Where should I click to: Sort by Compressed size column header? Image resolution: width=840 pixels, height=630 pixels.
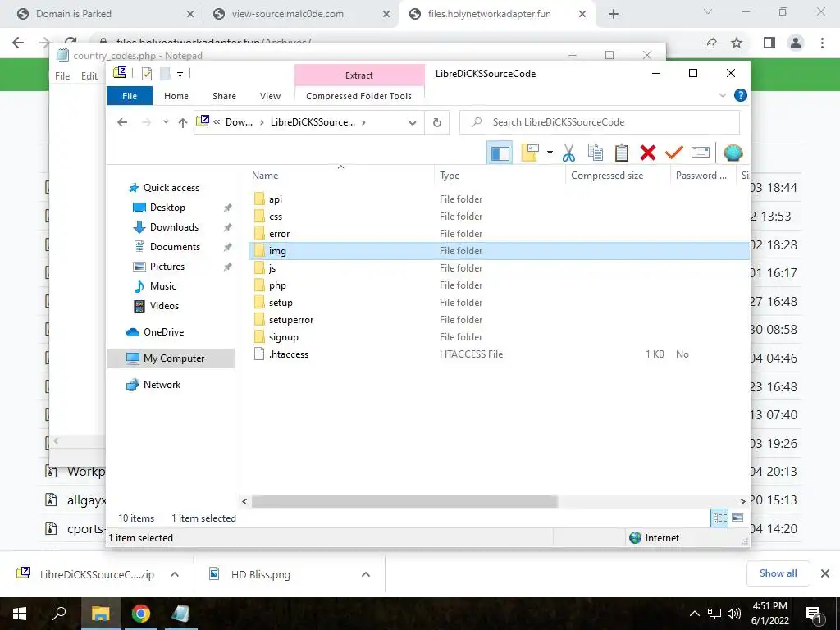click(618, 176)
